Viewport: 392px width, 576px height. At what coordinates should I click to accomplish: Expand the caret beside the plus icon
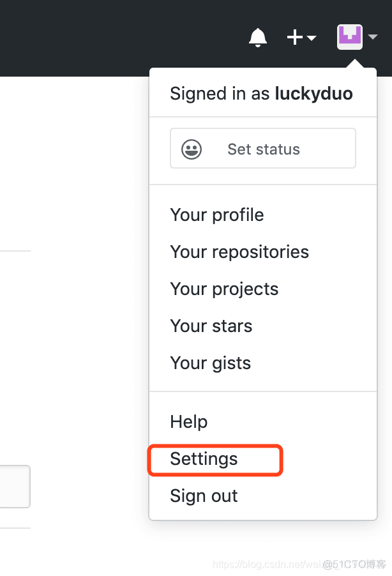[x=312, y=38]
